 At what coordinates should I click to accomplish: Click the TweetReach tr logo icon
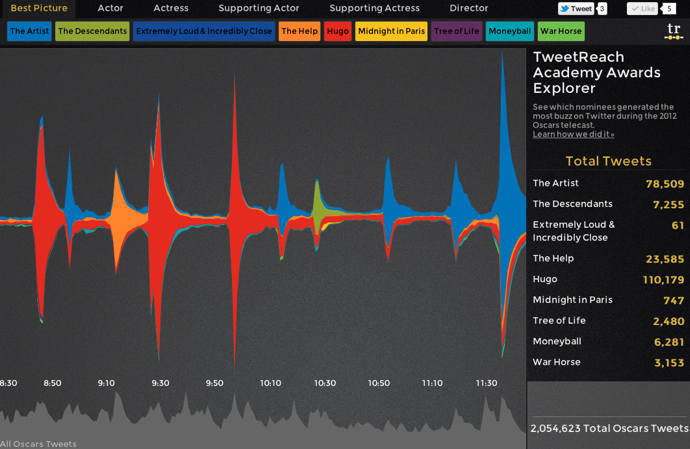click(x=673, y=31)
